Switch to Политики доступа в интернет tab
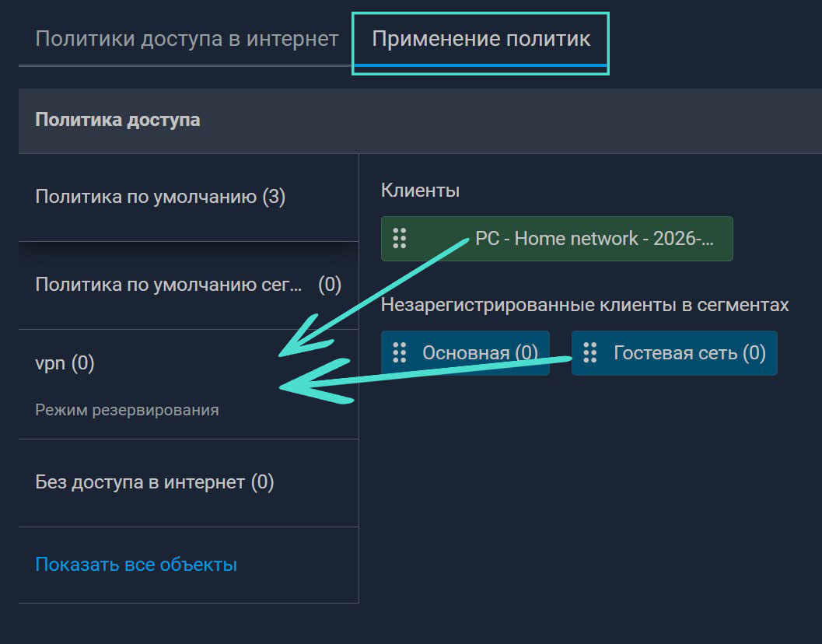 pos(187,39)
